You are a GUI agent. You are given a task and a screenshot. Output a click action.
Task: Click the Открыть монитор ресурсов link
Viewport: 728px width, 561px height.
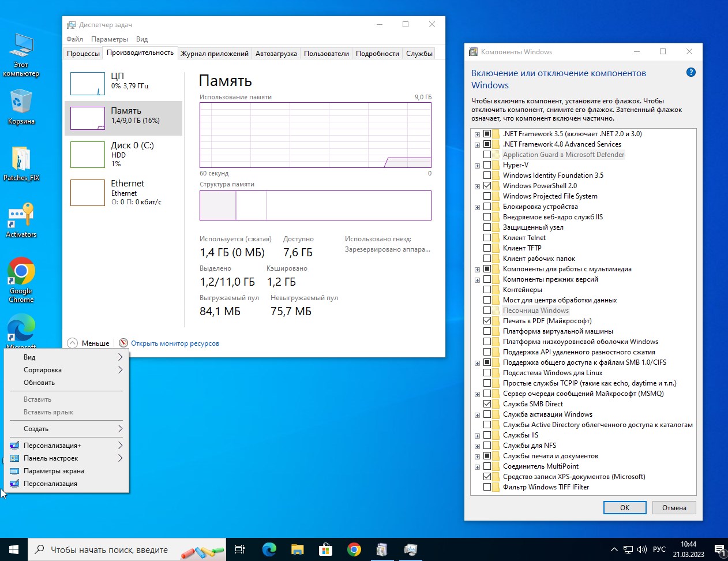click(175, 343)
